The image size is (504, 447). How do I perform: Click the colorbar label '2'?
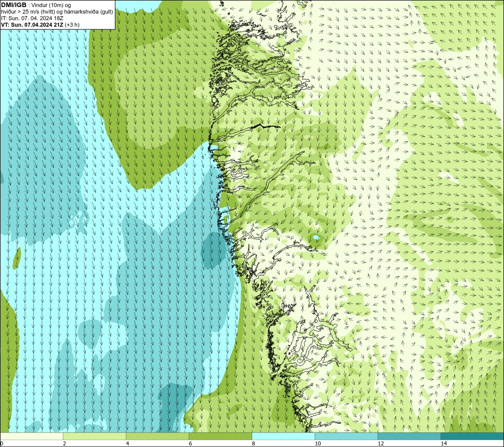(65, 444)
